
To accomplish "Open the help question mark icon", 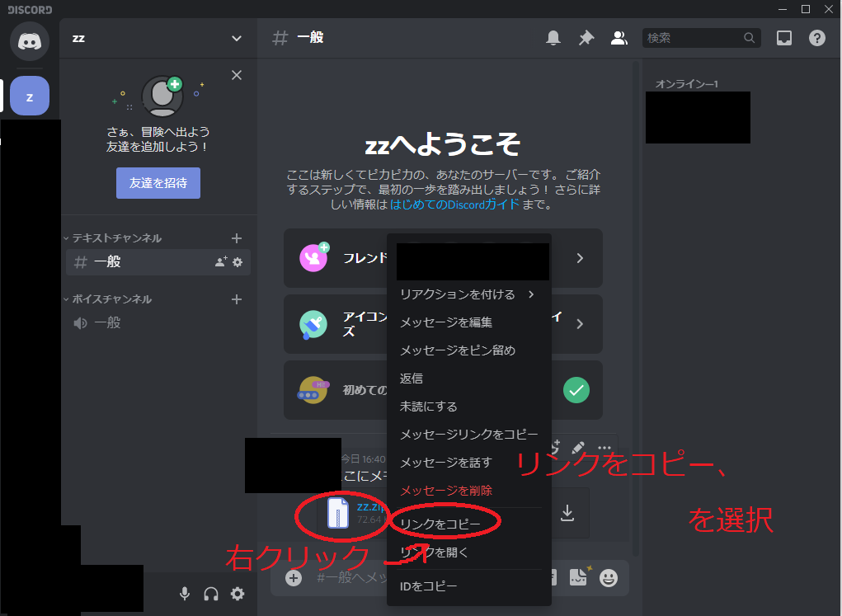I will [816, 38].
